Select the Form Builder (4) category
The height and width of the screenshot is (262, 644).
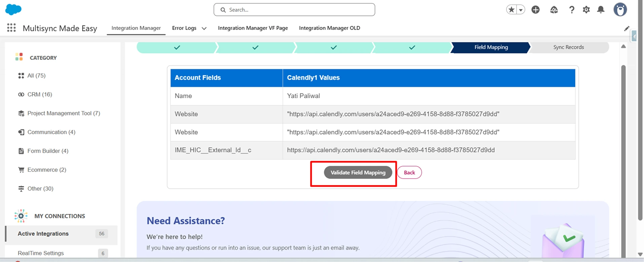click(x=48, y=151)
